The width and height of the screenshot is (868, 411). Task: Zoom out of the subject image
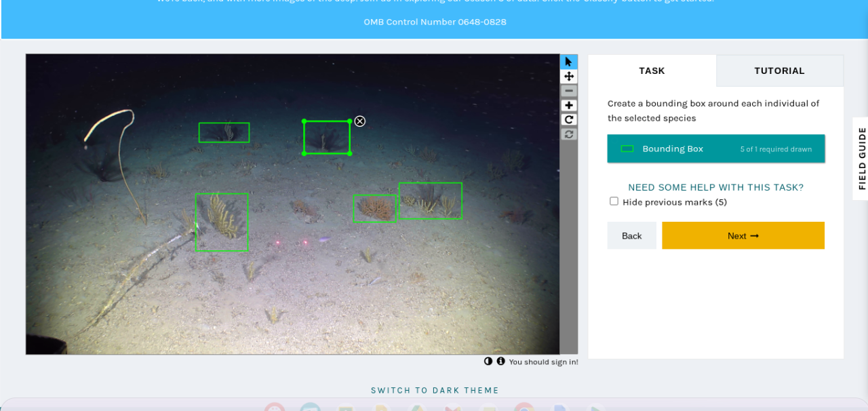[569, 91]
